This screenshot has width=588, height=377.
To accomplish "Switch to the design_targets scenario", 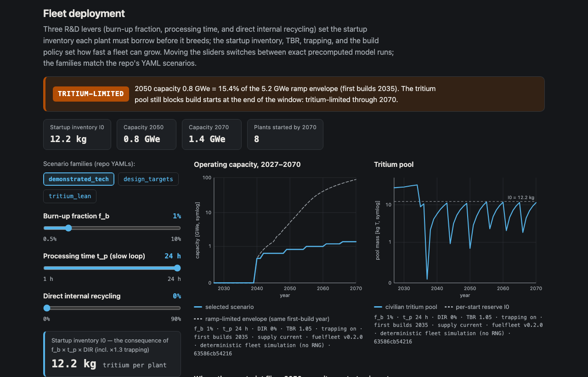I will click(148, 179).
